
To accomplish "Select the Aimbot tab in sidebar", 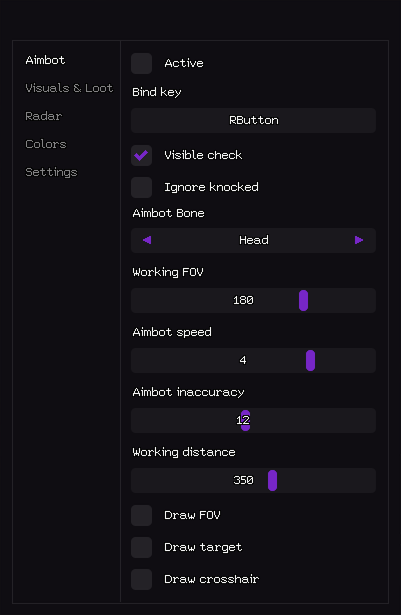I will coord(45,60).
